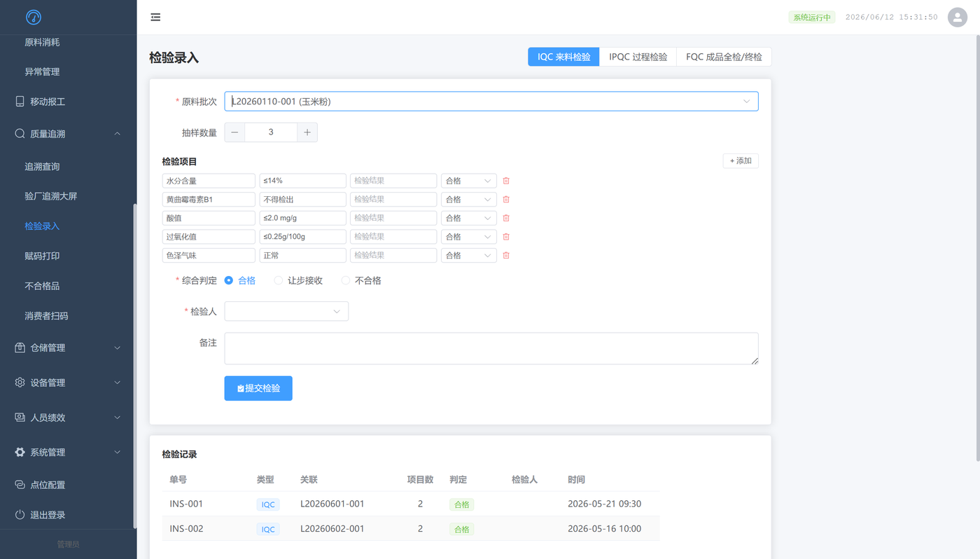Click the 人员绩效 icon
Viewport: 980px width, 559px height.
click(x=20, y=417)
